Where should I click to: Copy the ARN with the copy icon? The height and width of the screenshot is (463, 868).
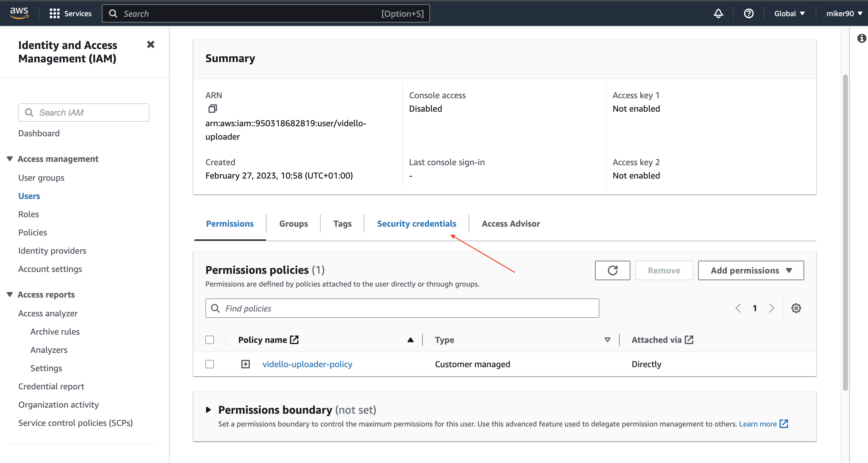[213, 109]
